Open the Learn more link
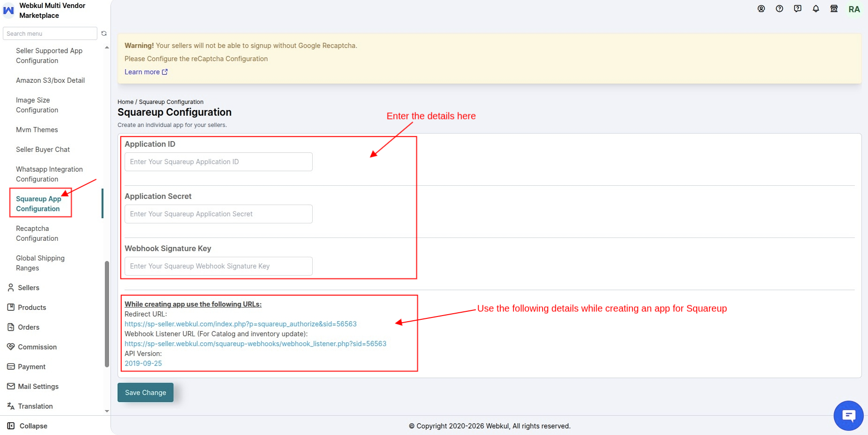Image resolution: width=868 pixels, height=435 pixels. pyautogui.click(x=146, y=72)
